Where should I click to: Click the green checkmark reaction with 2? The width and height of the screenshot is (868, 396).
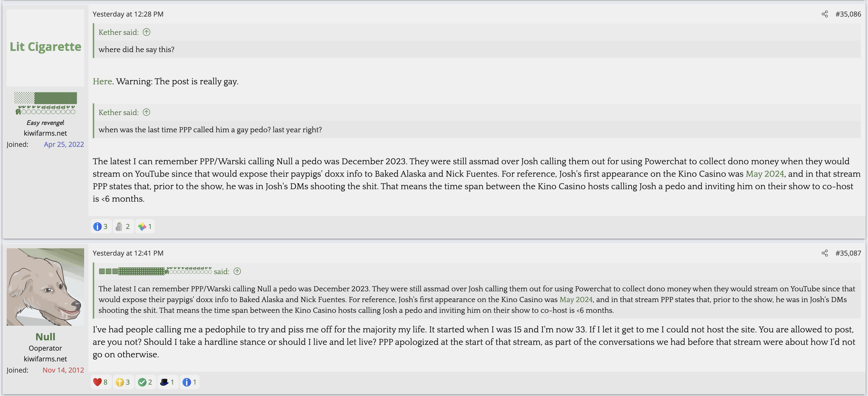point(145,382)
